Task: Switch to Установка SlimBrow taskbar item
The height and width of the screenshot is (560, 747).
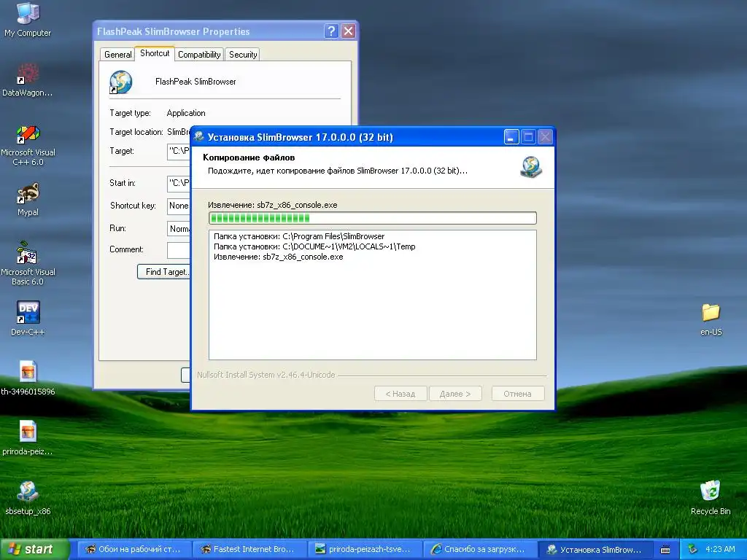Action: tap(595, 550)
